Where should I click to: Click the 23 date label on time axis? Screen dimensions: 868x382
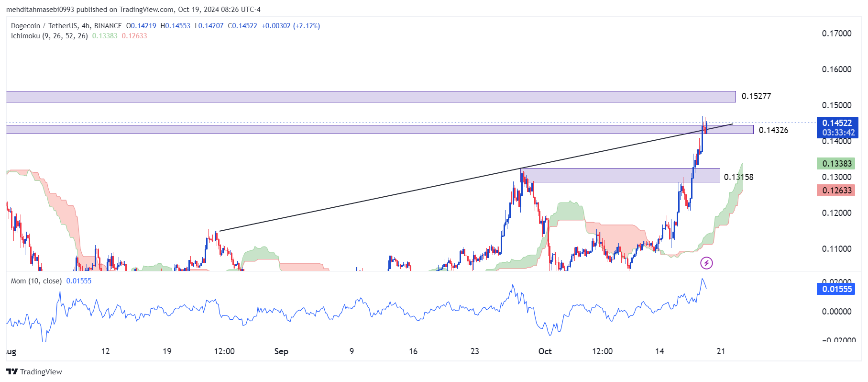pos(474,351)
